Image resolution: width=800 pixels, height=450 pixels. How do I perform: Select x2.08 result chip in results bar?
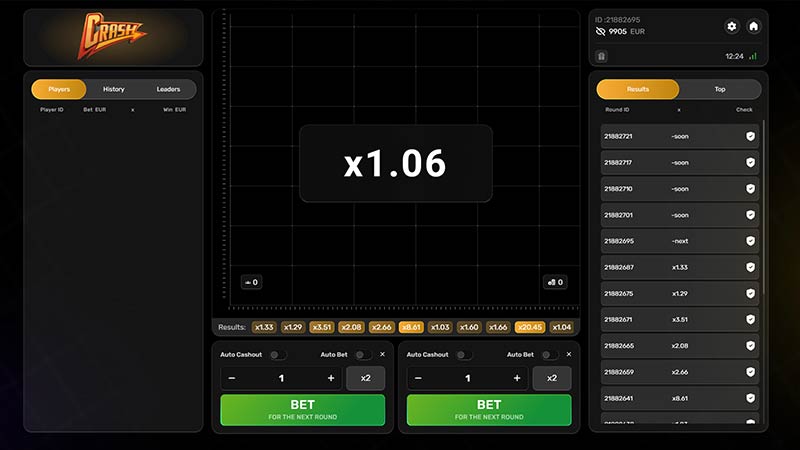[x=352, y=327]
